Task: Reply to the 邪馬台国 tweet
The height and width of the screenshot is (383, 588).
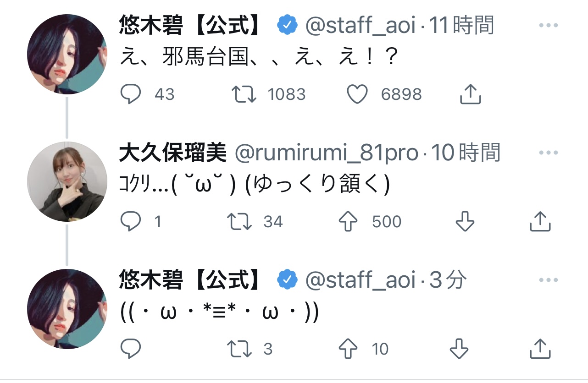Action: point(130,94)
